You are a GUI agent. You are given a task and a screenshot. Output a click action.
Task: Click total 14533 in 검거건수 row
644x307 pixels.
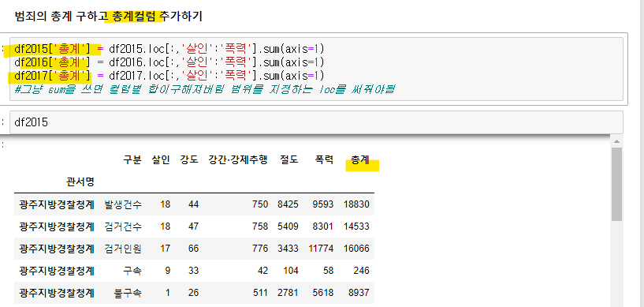click(356, 227)
